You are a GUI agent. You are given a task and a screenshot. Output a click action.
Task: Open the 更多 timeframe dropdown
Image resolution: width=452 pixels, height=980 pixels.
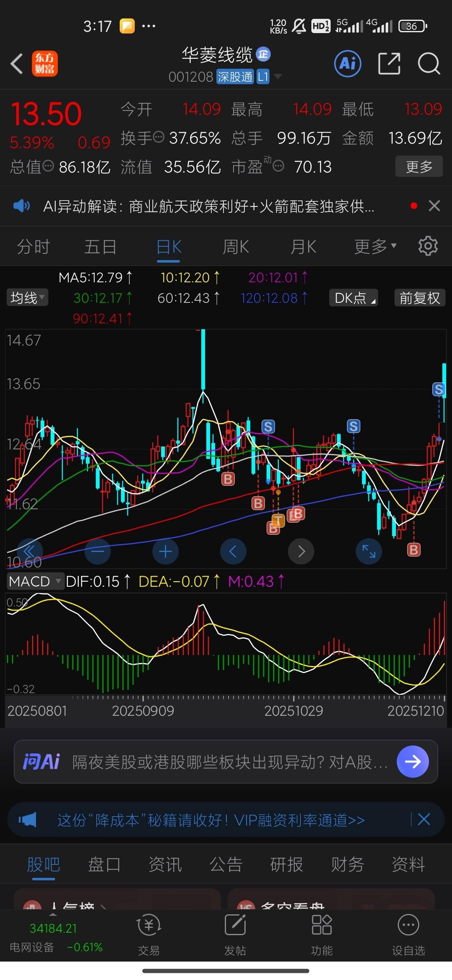click(375, 246)
